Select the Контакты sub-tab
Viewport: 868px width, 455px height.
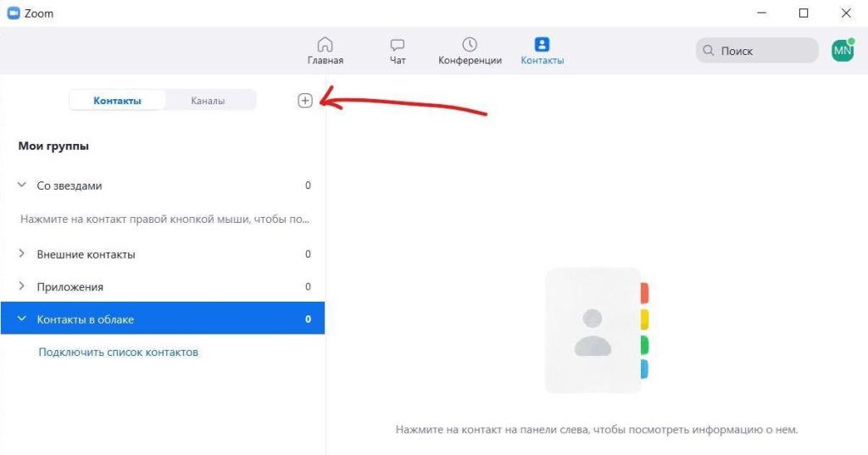[x=117, y=101]
